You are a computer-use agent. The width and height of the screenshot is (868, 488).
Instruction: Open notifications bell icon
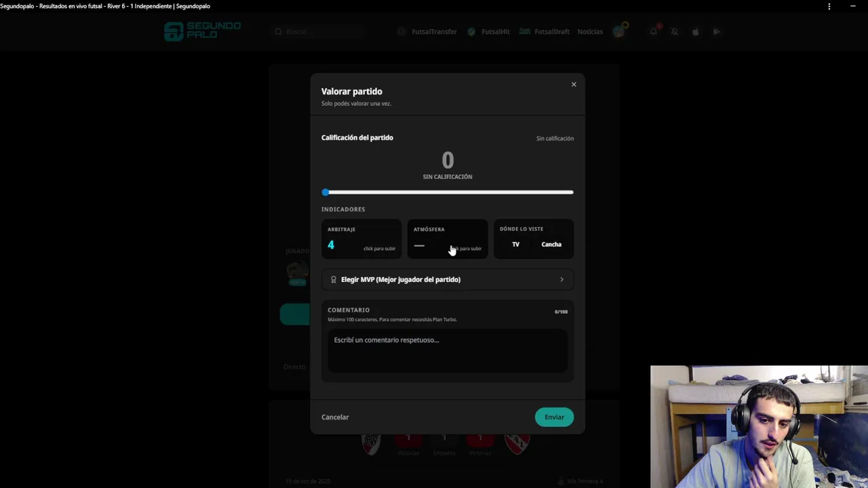pos(654,31)
